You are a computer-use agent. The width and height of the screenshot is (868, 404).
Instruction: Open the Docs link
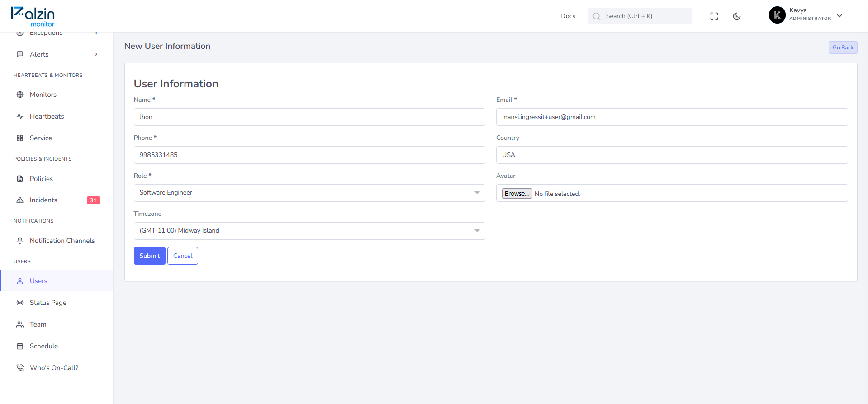(x=568, y=16)
